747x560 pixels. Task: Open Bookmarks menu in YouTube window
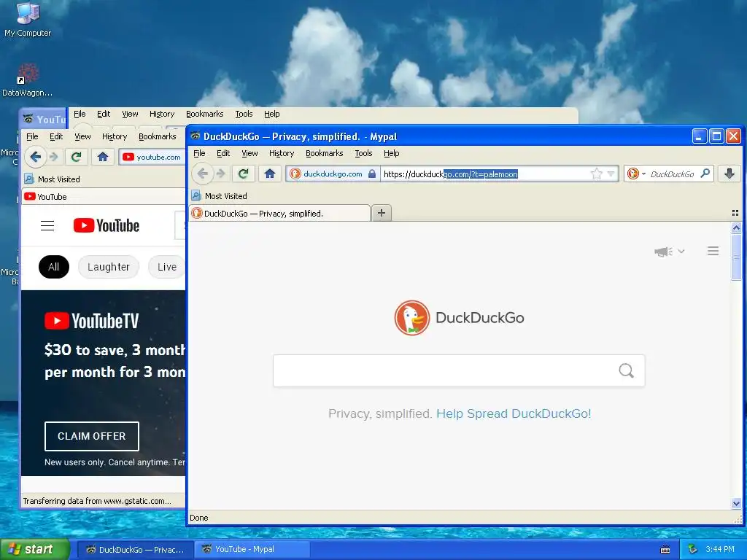click(x=158, y=136)
